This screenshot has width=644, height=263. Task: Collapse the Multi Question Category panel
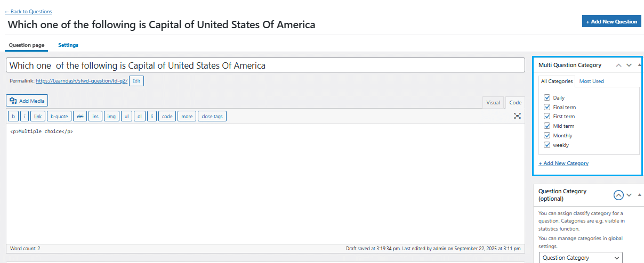click(639, 65)
